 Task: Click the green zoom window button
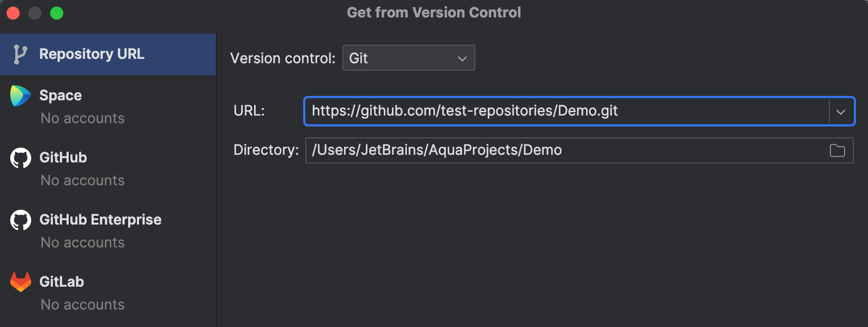coord(57,13)
